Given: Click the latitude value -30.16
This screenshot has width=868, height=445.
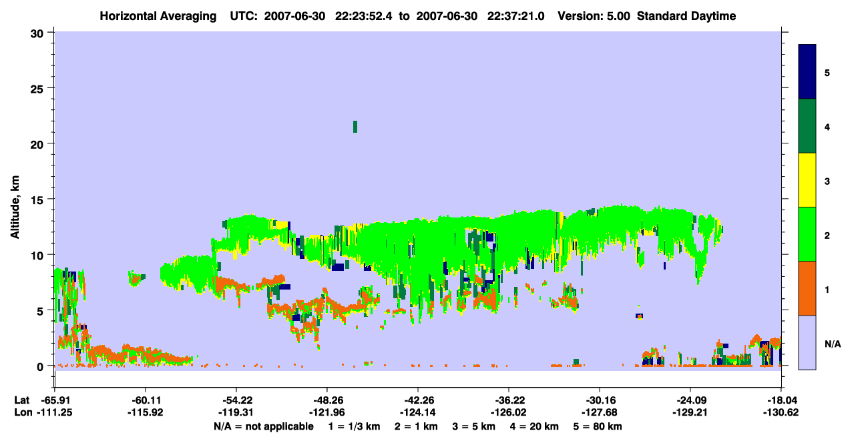Looking at the screenshot, I should 600,400.
